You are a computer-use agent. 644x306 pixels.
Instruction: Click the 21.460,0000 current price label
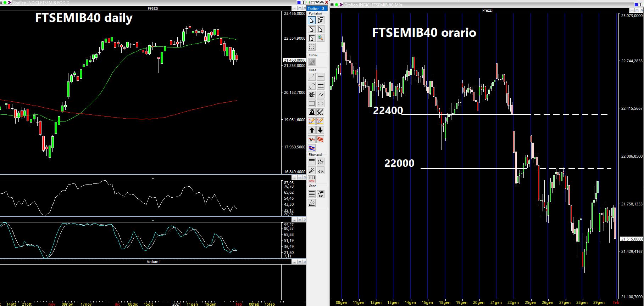294,60
